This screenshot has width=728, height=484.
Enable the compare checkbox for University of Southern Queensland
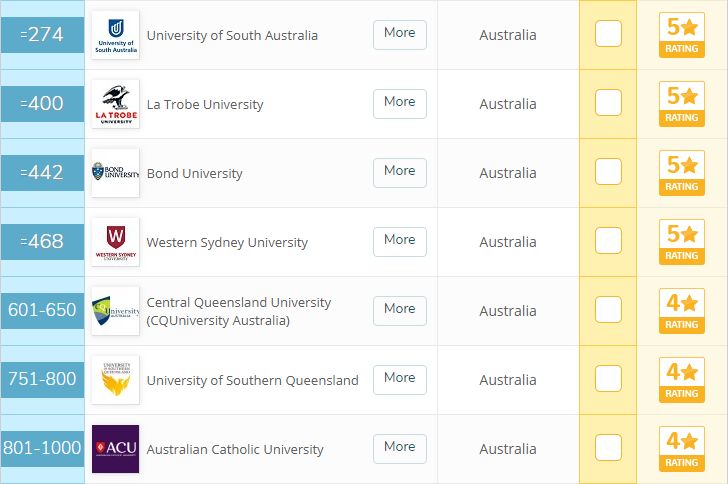coord(608,379)
